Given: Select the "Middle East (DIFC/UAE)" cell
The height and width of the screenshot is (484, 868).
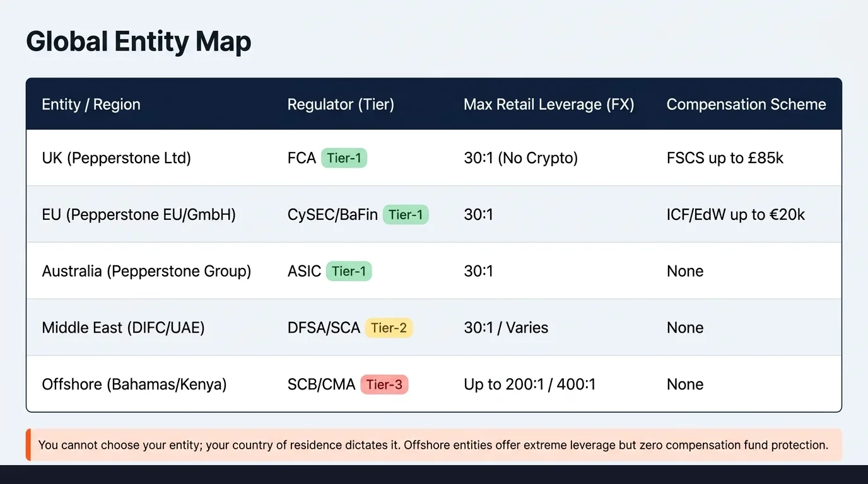Looking at the screenshot, I should [x=123, y=328].
